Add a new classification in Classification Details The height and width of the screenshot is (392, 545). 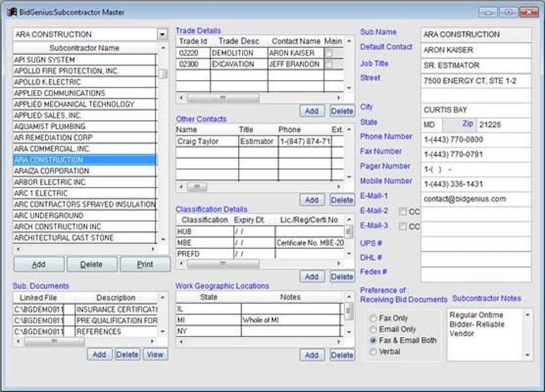coord(312,277)
